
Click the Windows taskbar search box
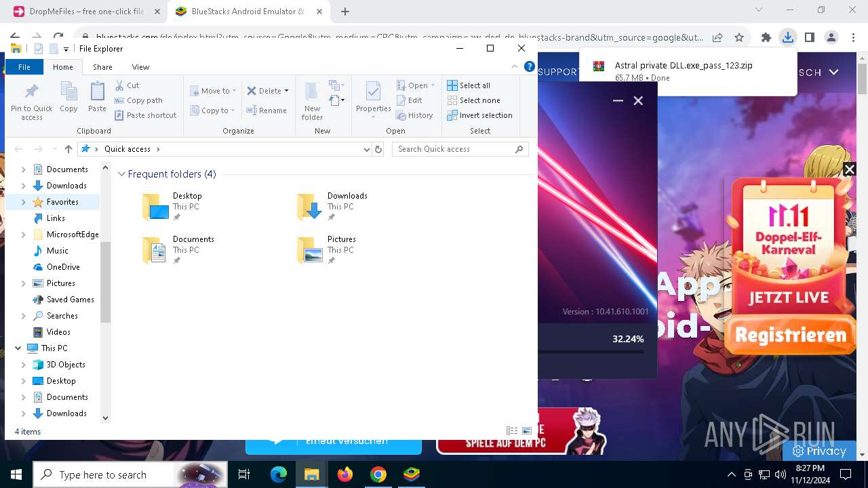129,474
